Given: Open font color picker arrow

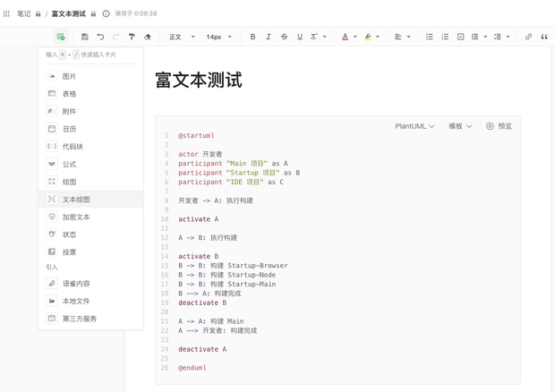Looking at the screenshot, I should pos(355,37).
